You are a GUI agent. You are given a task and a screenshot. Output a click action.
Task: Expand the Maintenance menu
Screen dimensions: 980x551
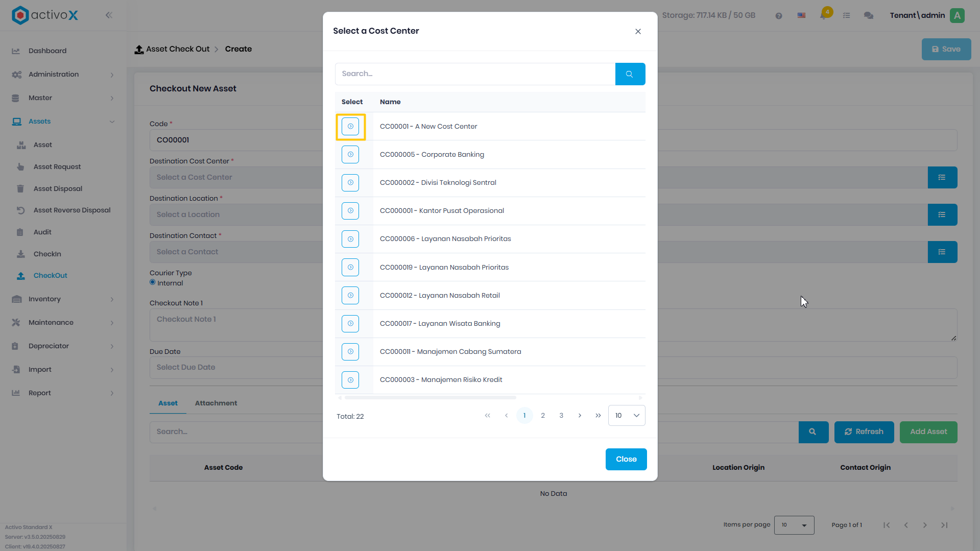63,323
